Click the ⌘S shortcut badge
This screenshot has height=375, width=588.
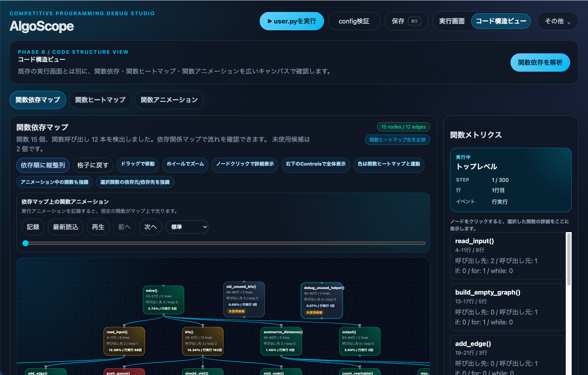coord(414,21)
